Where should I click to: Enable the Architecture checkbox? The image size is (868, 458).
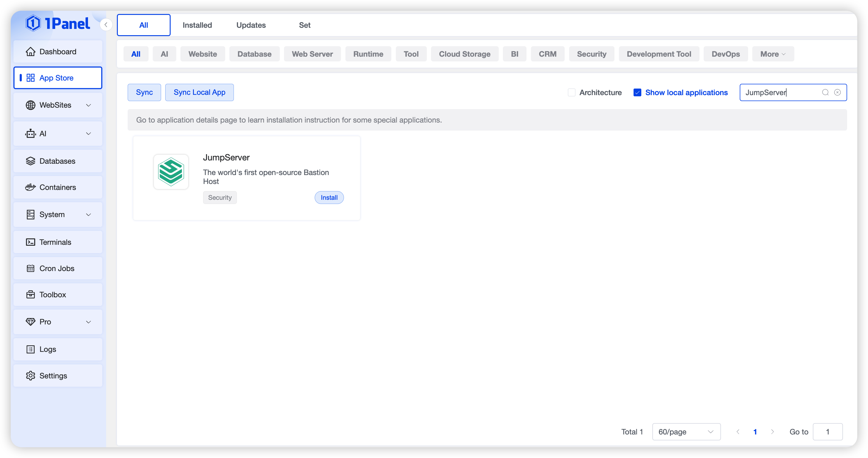pos(572,92)
